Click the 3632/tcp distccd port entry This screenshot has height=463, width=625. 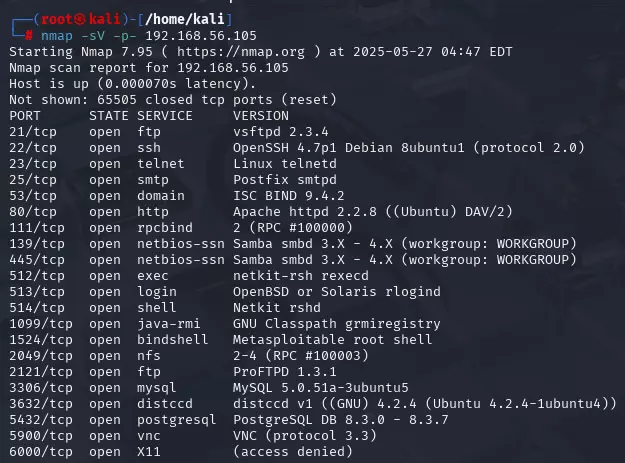pos(41,404)
